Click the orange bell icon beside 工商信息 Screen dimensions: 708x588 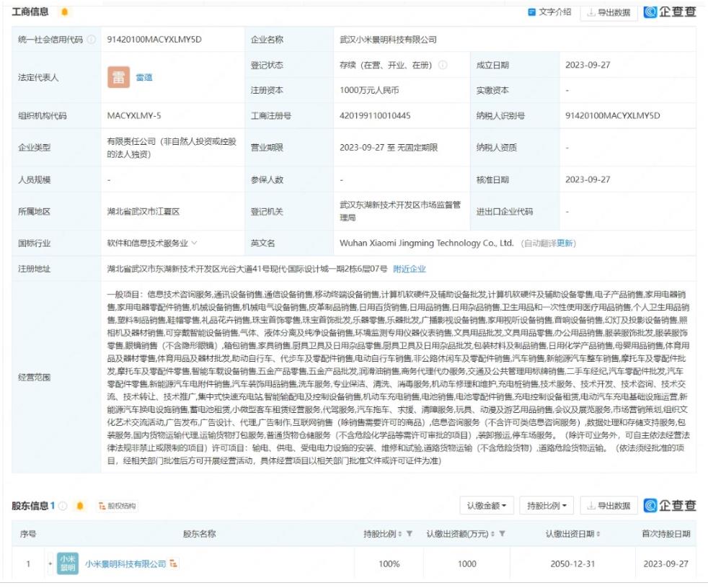tap(65, 12)
